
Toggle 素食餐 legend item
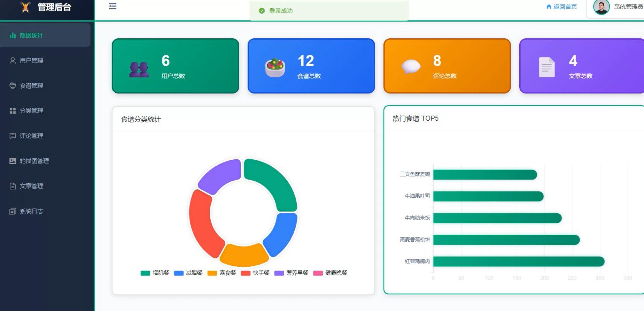click(x=222, y=273)
